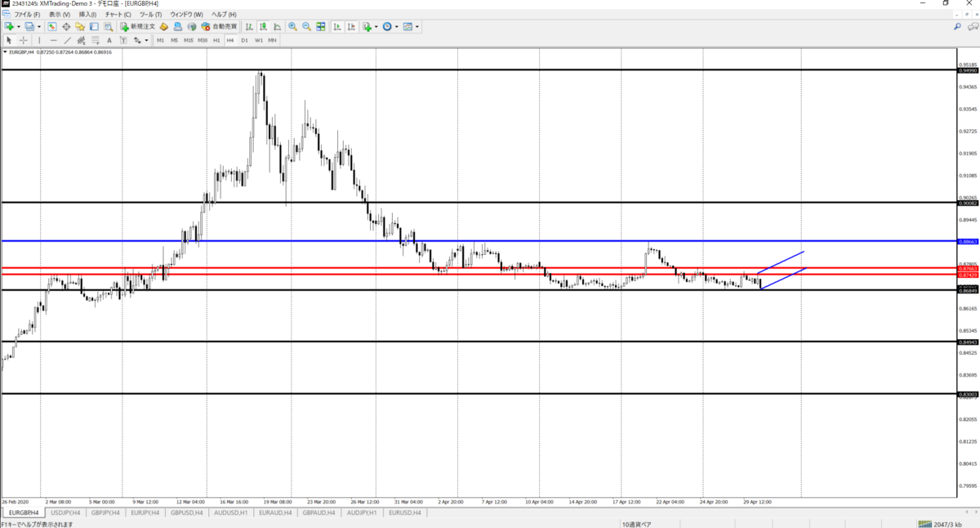Screen dimensions: 980x528
Task: Click the new chart icon
Action: point(8,26)
